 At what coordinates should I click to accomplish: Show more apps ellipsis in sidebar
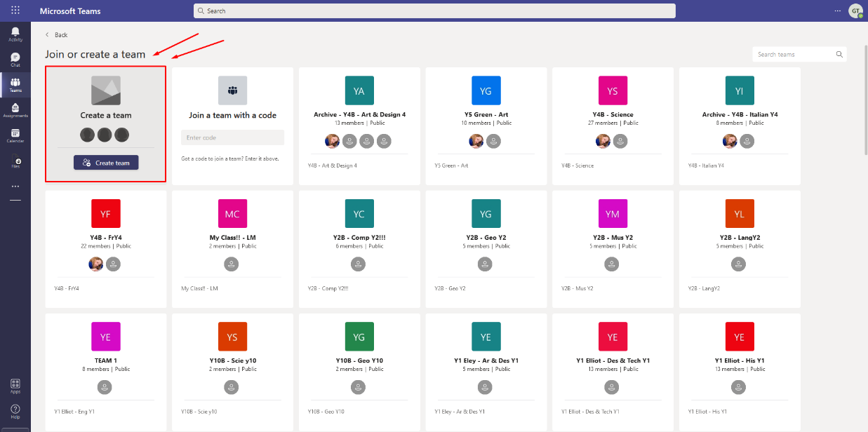click(15, 187)
